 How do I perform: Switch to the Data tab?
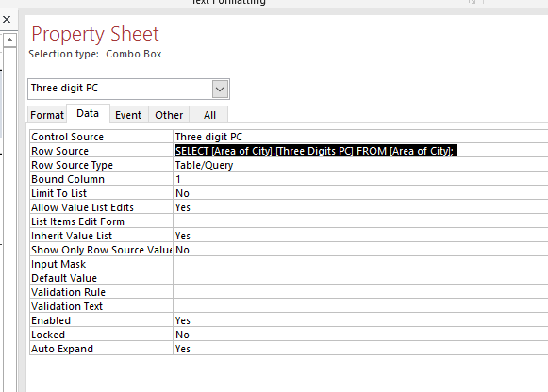coord(88,113)
